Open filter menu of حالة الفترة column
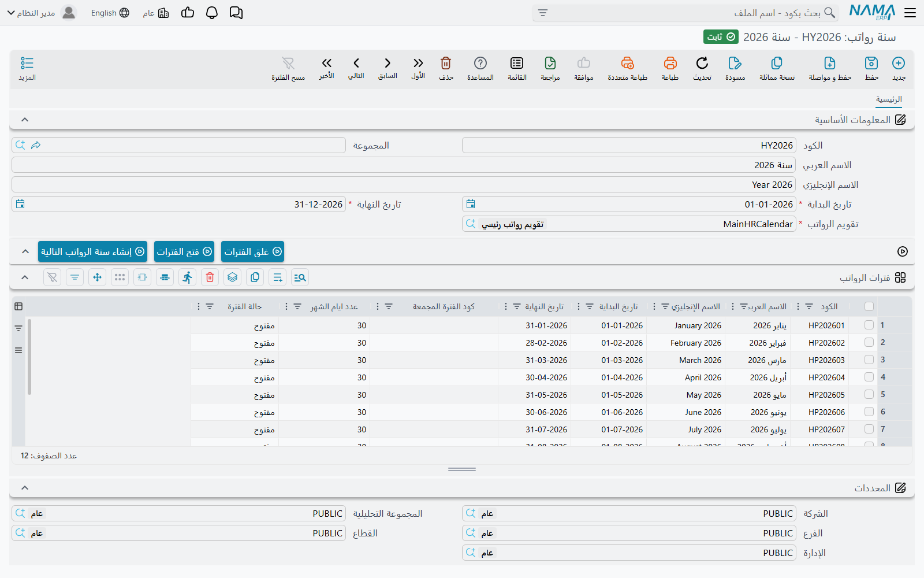 [210, 306]
